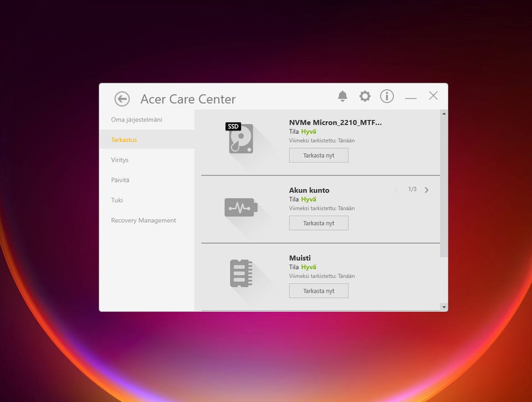Open the information icon
532x402 pixels.
click(x=387, y=96)
